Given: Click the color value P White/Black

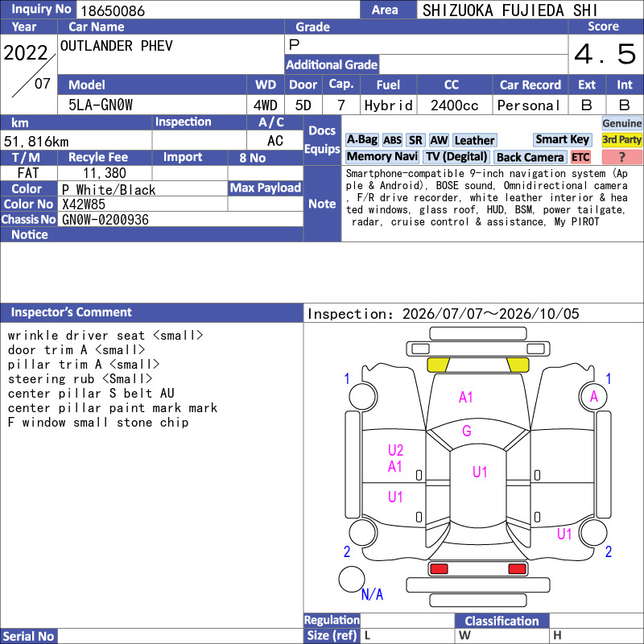Looking at the screenshot, I should (x=109, y=190).
